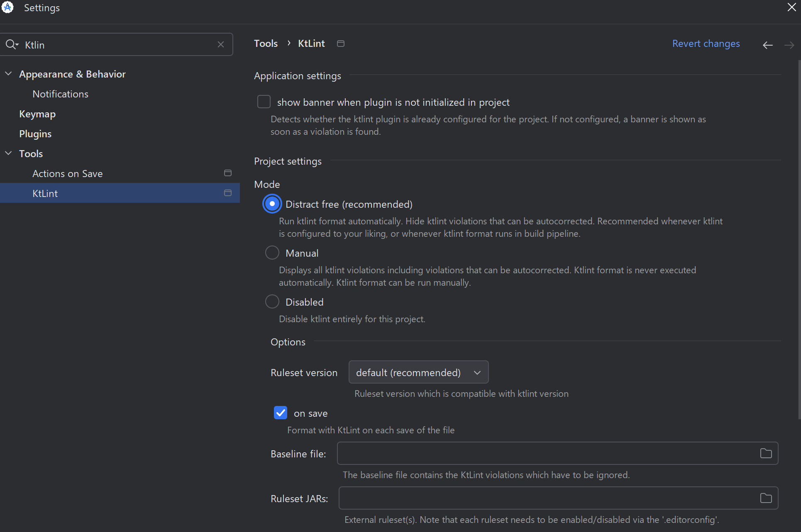Screen dimensions: 801x532
Task: Enable show banner when plugin not initialized
Action: point(264,102)
